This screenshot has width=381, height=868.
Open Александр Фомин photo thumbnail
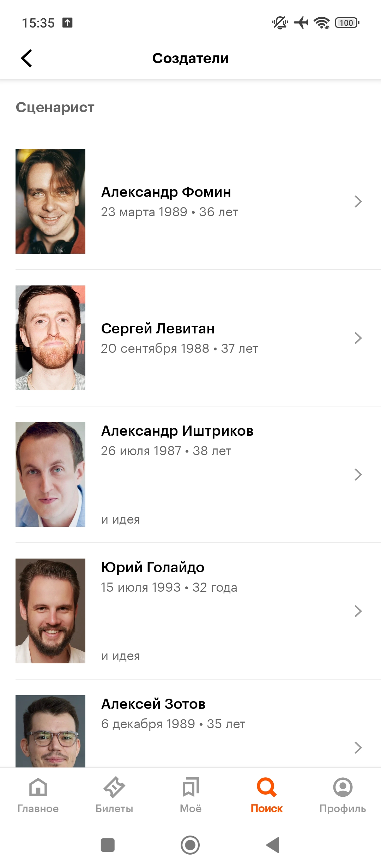(x=50, y=201)
